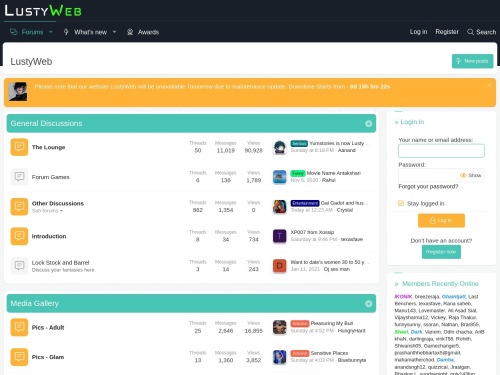This screenshot has width=500, height=375.
Task: Expand the What's new dropdown arrow
Action: (114, 32)
